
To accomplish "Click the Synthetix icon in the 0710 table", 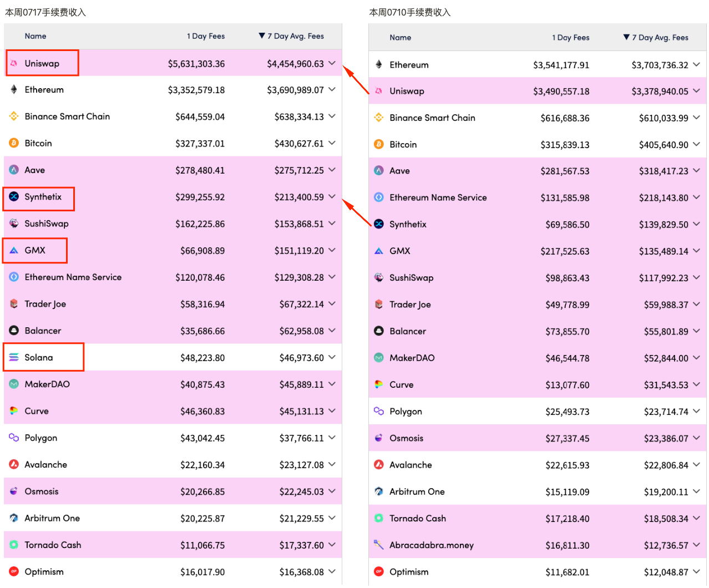I will pyautogui.click(x=379, y=224).
